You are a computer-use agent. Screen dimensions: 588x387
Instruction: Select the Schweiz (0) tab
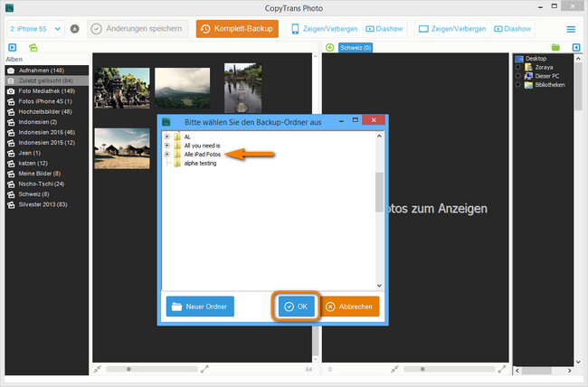355,47
